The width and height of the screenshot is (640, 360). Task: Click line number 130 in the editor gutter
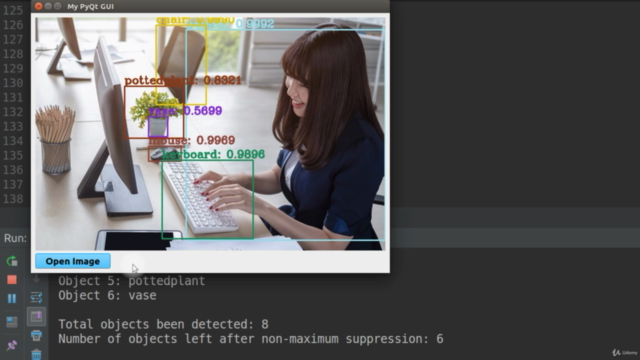(13, 83)
